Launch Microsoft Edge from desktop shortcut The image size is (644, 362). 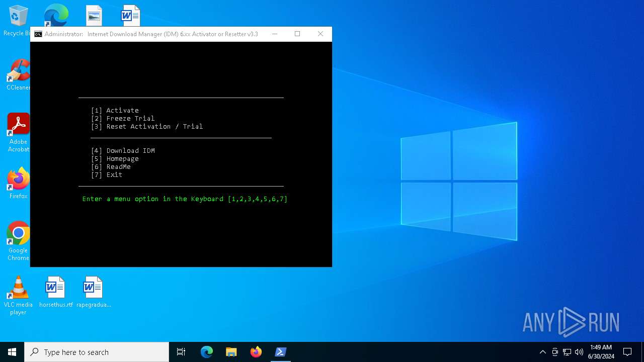click(x=56, y=15)
